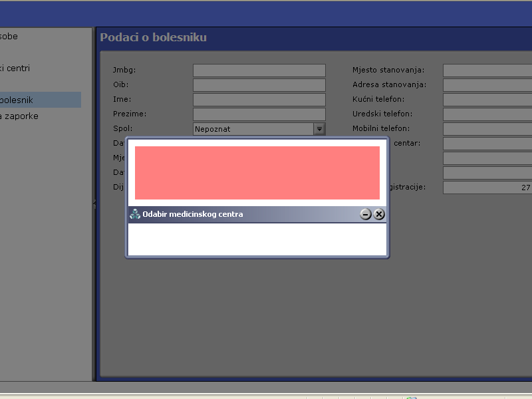Close the Odabir medicinskog centra dialog
The height and width of the screenshot is (399, 532).
click(379, 214)
